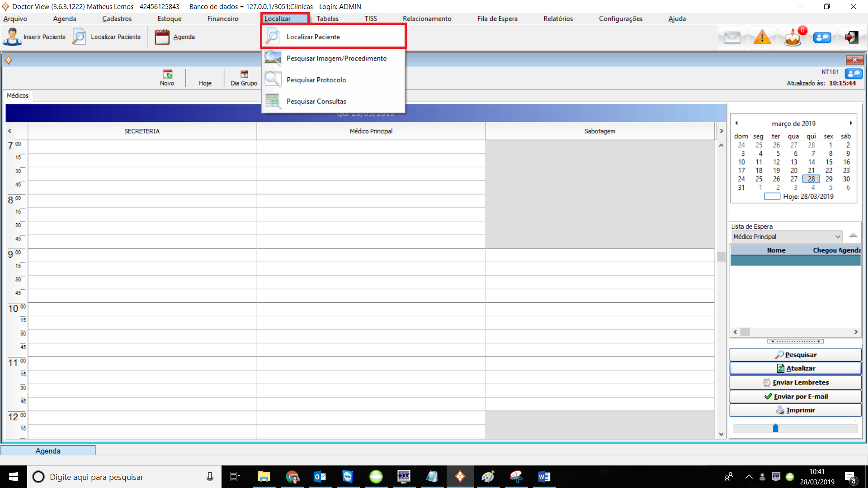The height and width of the screenshot is (488, 868).
Task: Click the exit door logout icon
Action: tap(851, 38)
